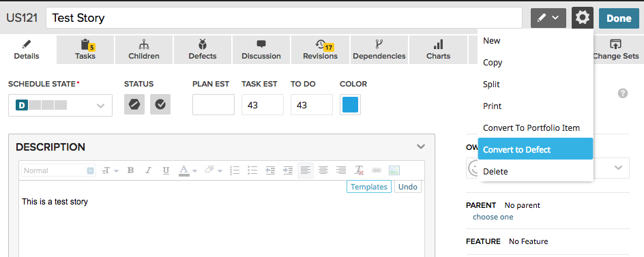Switch to the Children tab
Viewport: 644px width, 257px height.
pos(144,50)
